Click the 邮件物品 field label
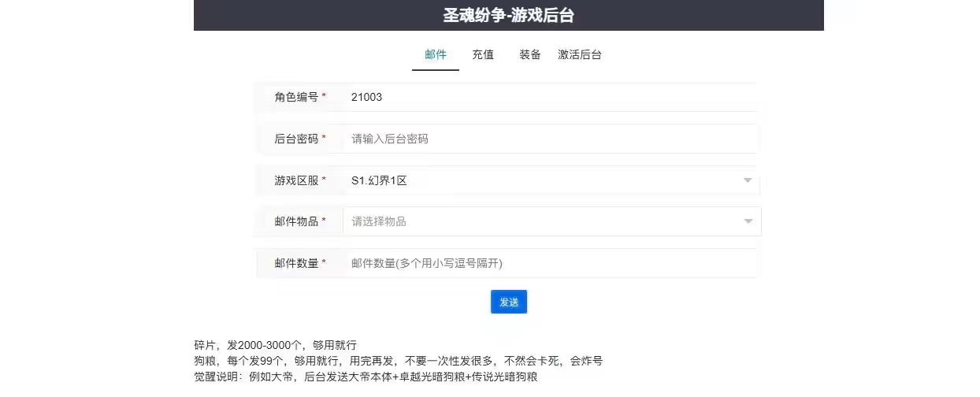 296,221
